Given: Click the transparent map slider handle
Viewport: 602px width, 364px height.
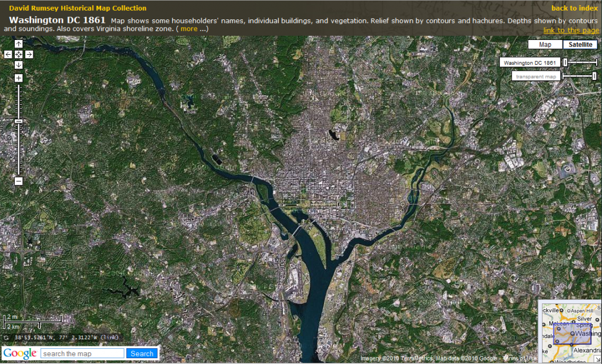Looking at the screenshot, I should (x=595, y=76).
